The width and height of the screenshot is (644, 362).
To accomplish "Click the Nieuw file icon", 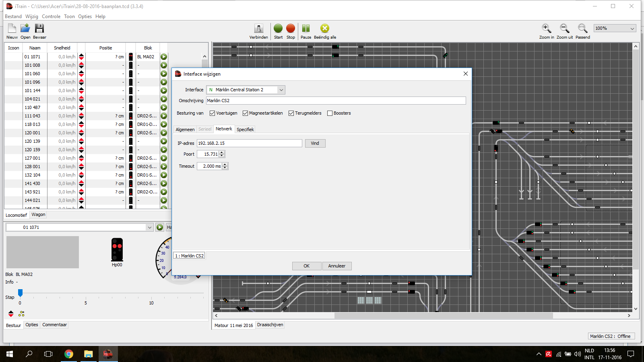I will click(12, 28).
